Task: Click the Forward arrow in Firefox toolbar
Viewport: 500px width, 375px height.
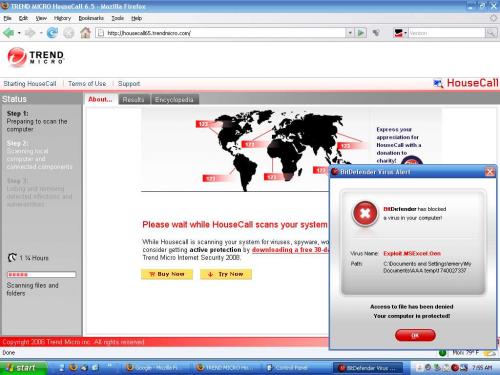Action: click(x=30, y=33)
